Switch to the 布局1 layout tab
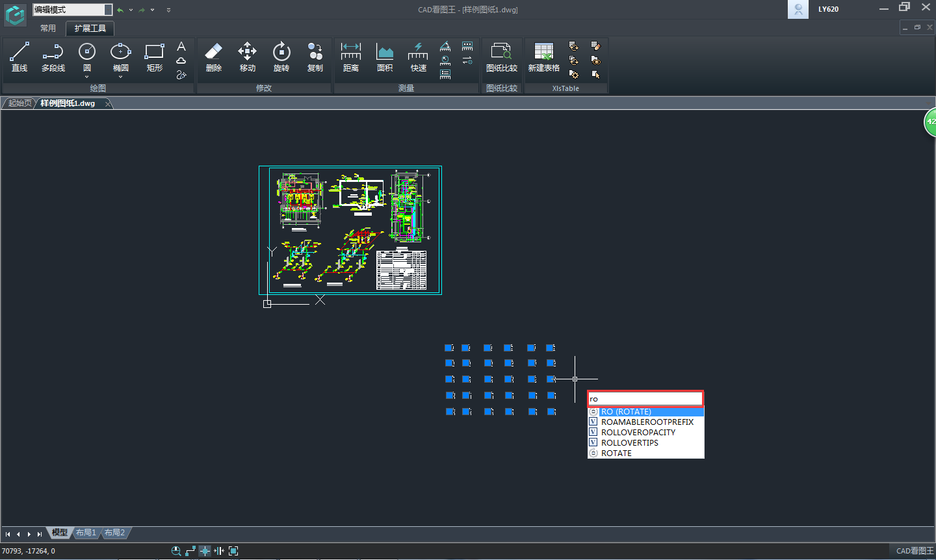 point(86,533)
